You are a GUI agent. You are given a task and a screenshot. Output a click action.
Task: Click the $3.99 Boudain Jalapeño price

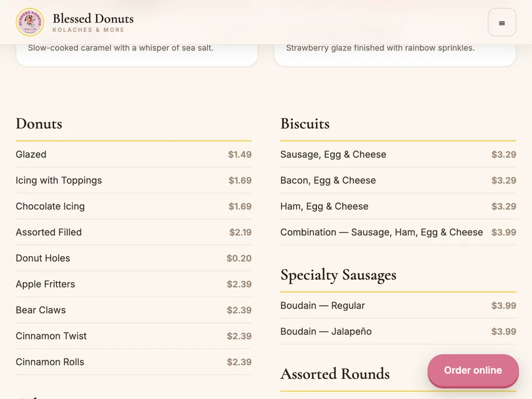coord(504,331)
